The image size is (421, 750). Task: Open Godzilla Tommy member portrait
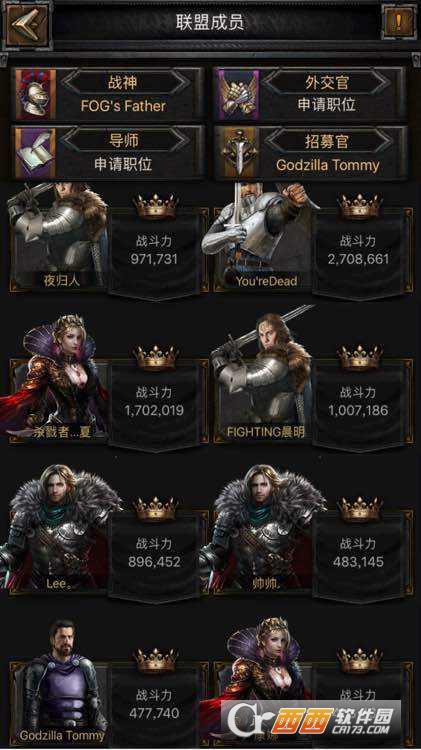tap(60, 682)
